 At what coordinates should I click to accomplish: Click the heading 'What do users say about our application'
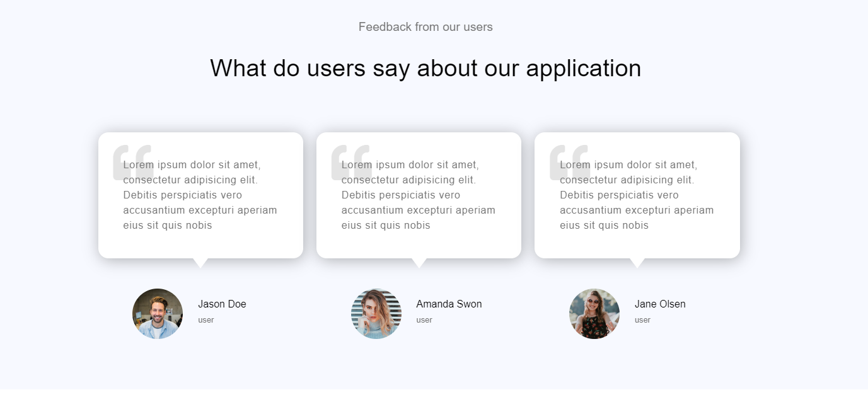(x=425, y=68)
